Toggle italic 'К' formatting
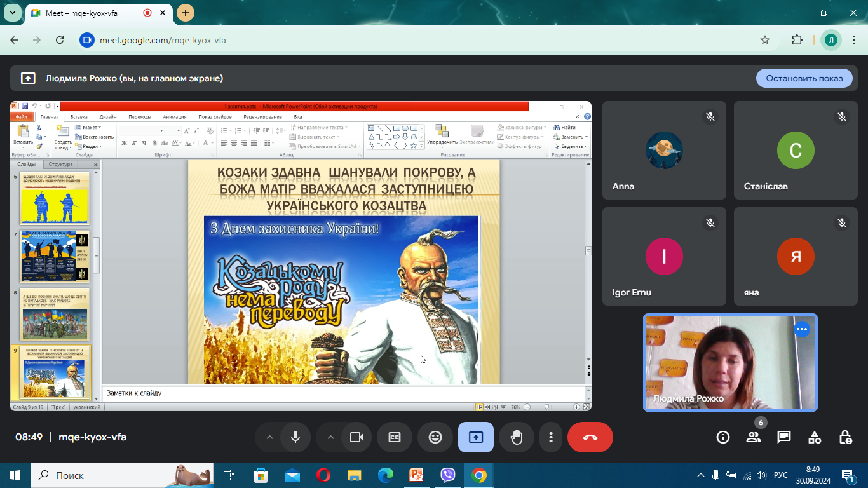The width and height of the screenshot is (868, 488). click(135, 144)
